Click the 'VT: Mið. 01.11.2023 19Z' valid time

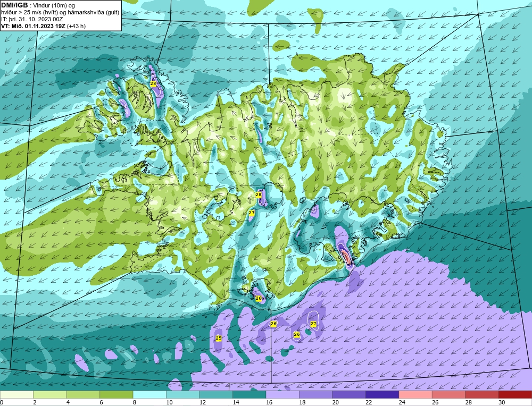point(34,26)
